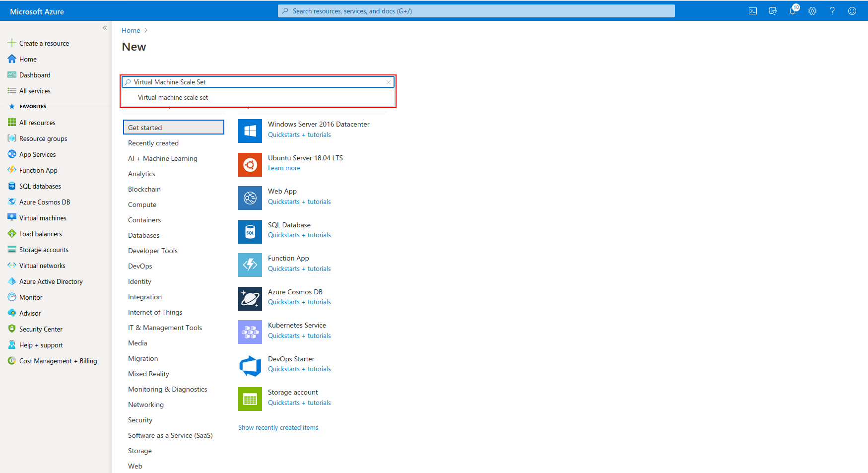Collapse the left sidebar menu

coord(105,28)
